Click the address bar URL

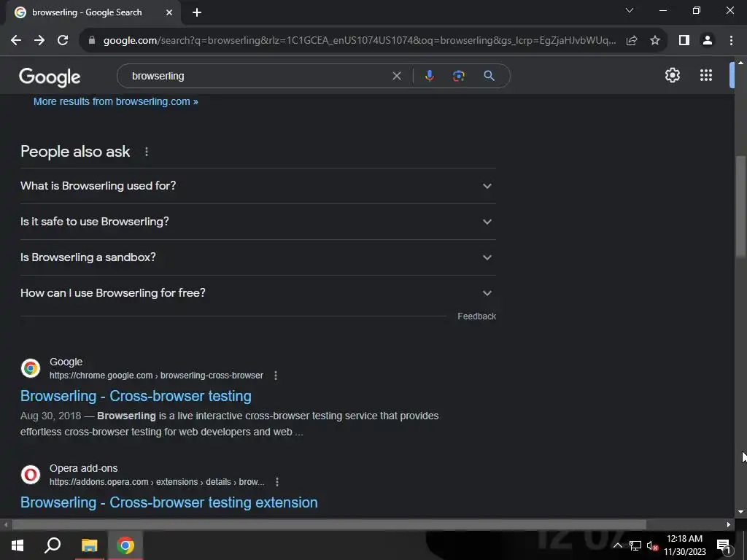(x=359, y=41)
